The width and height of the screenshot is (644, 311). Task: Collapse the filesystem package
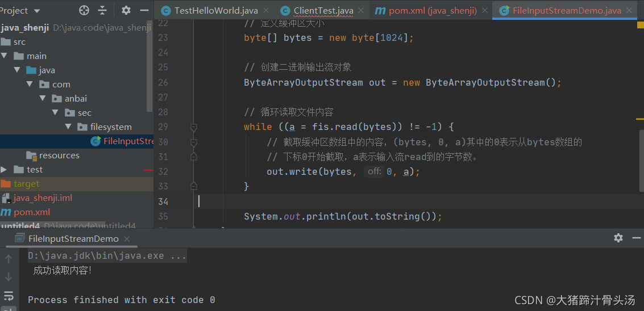click(68, 127)
